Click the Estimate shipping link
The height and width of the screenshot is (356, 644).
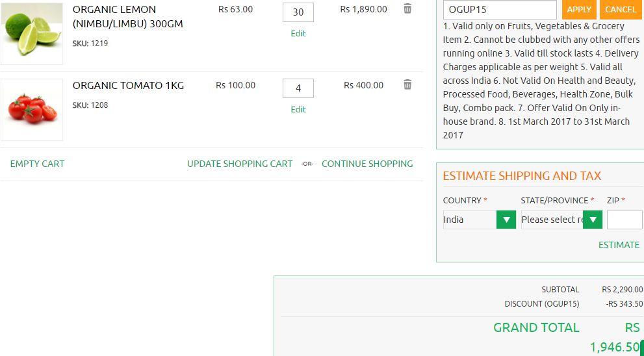619,245
